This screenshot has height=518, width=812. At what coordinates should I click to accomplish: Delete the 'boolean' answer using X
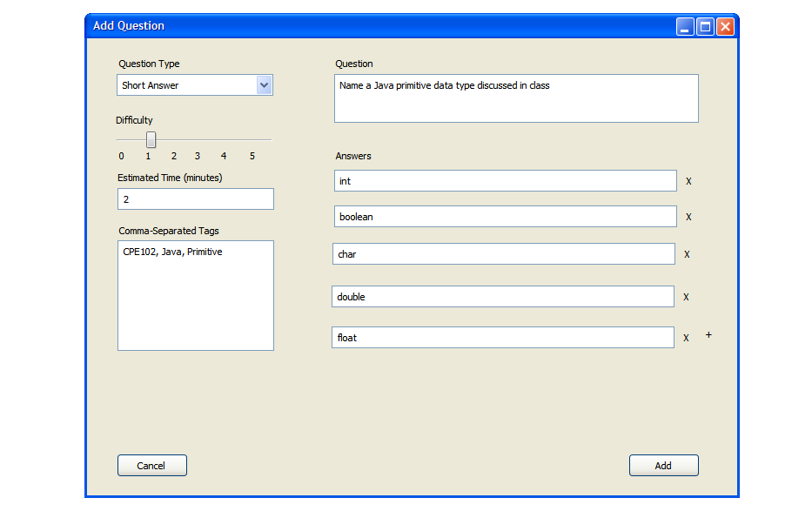[688, 218]
